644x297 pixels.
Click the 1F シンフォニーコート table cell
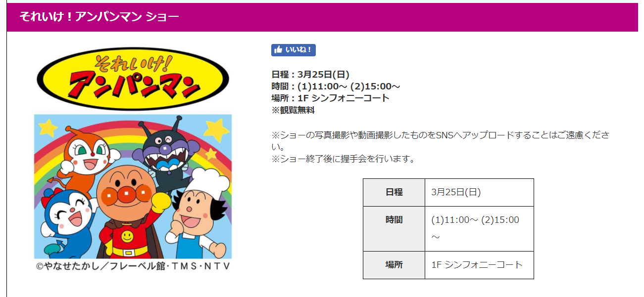(479, 265)
